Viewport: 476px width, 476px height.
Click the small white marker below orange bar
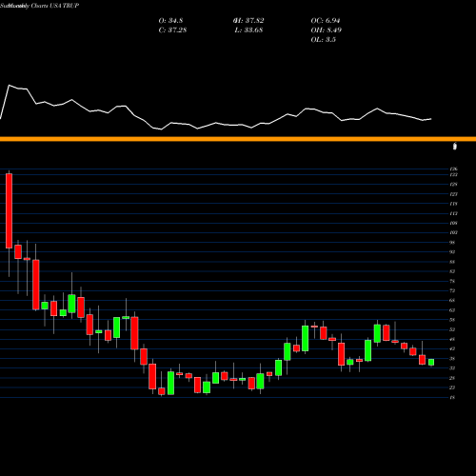tap(455, 147)
